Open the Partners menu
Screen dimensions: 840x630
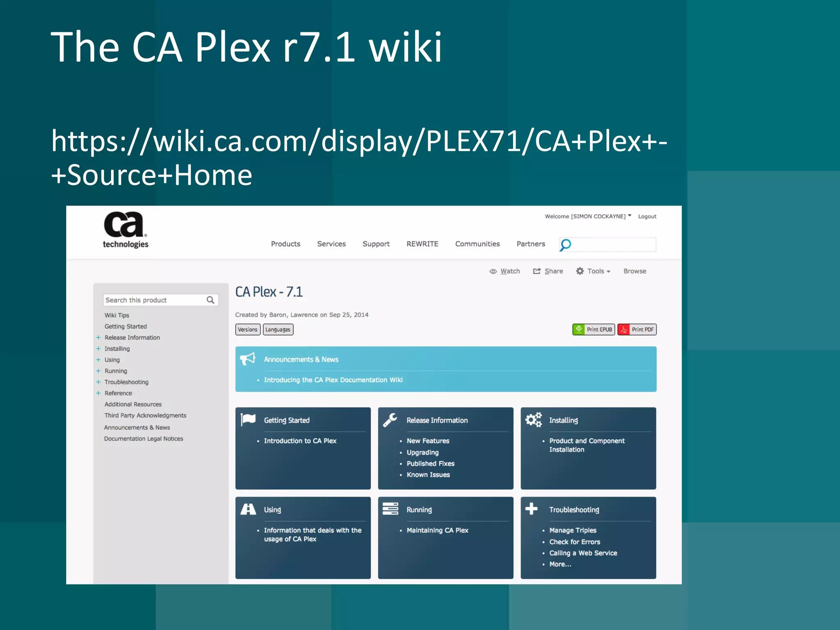click(531, 244)
